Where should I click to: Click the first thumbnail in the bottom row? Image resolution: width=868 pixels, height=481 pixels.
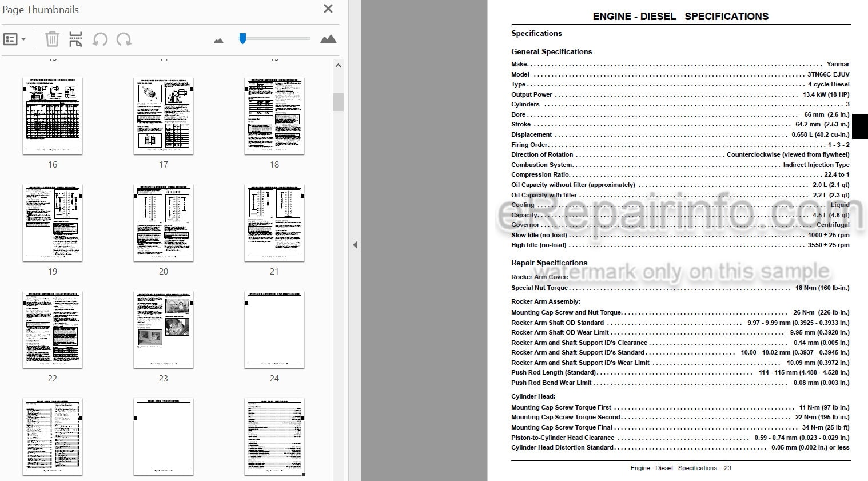pyautogui.click(x=53, y=437)
